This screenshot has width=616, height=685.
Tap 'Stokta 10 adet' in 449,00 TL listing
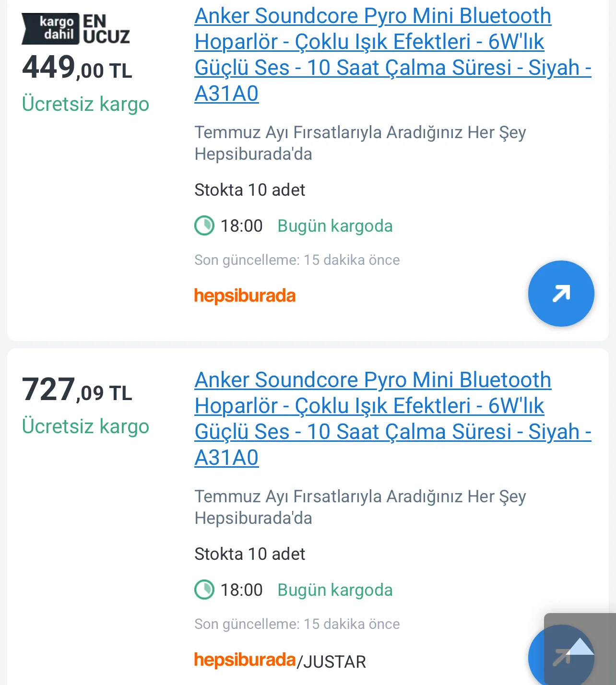coord(249,190)
